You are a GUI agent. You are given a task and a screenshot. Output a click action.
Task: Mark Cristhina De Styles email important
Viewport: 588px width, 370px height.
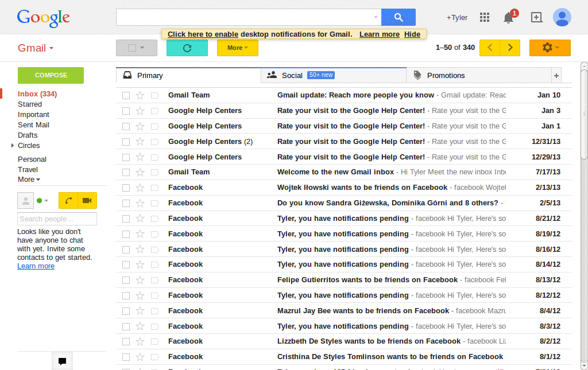(x=155, y=357)
